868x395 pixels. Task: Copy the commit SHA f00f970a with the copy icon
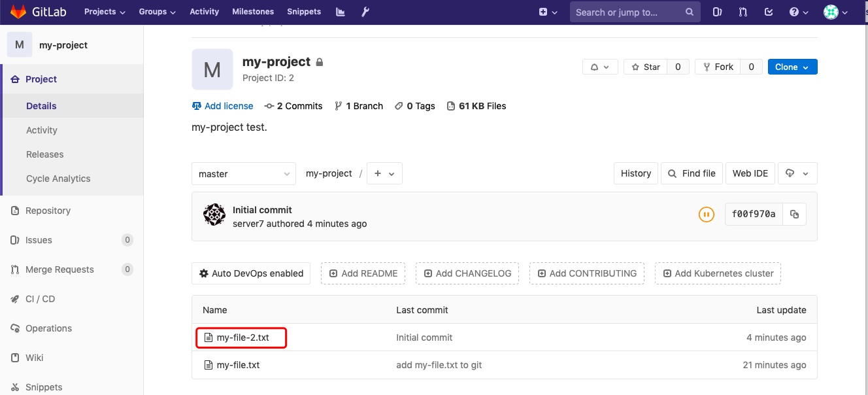(x=794, y=214)
